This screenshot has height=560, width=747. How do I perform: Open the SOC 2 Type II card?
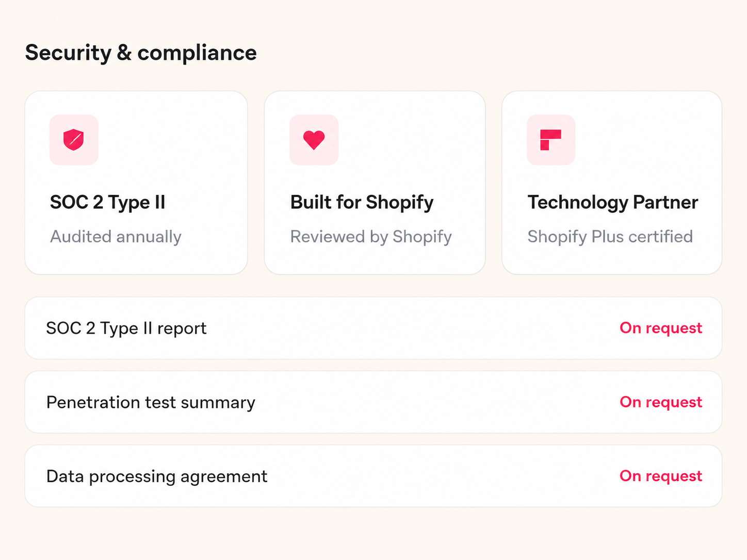[x=136, y=183]
